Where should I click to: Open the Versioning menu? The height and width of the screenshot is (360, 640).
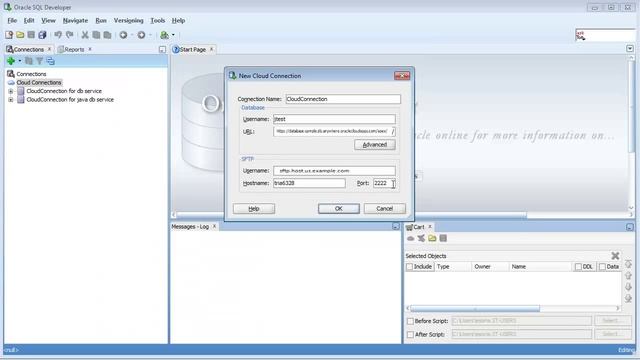tap(129, 20)
